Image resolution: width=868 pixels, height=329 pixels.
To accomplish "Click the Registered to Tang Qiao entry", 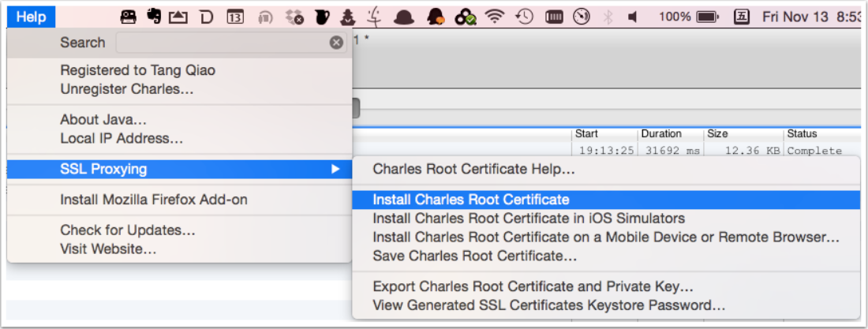I will pos(138,70).
